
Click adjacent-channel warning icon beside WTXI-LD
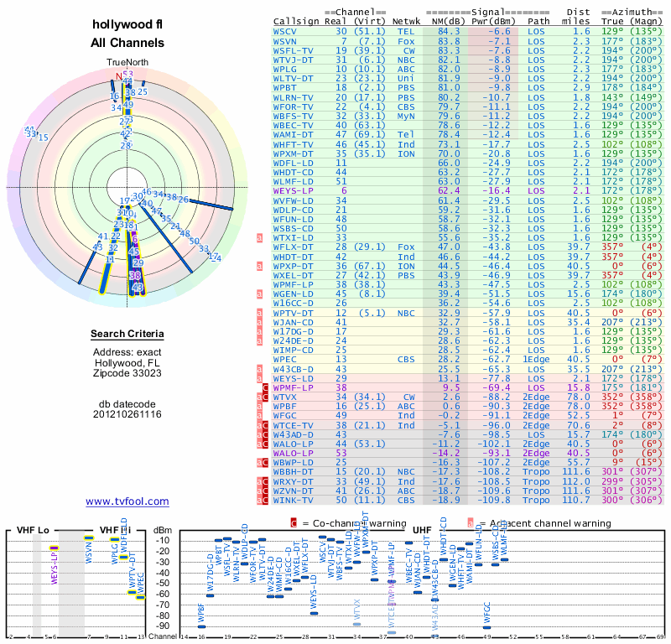click(260, 238)
